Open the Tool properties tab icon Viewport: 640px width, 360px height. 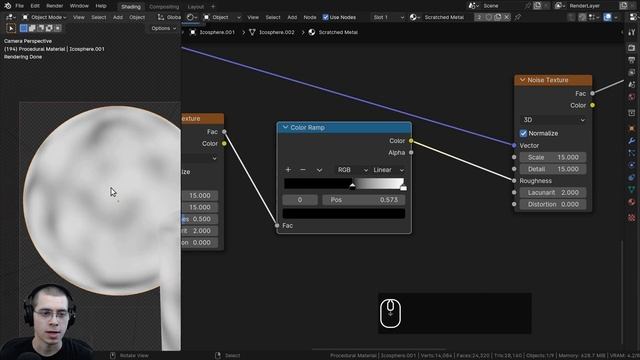click(632, 32)
